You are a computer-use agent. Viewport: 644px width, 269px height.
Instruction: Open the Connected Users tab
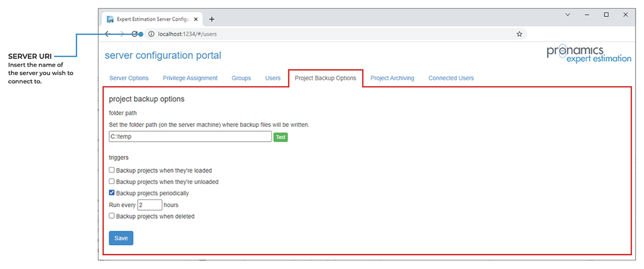click(x=451, y=78)
